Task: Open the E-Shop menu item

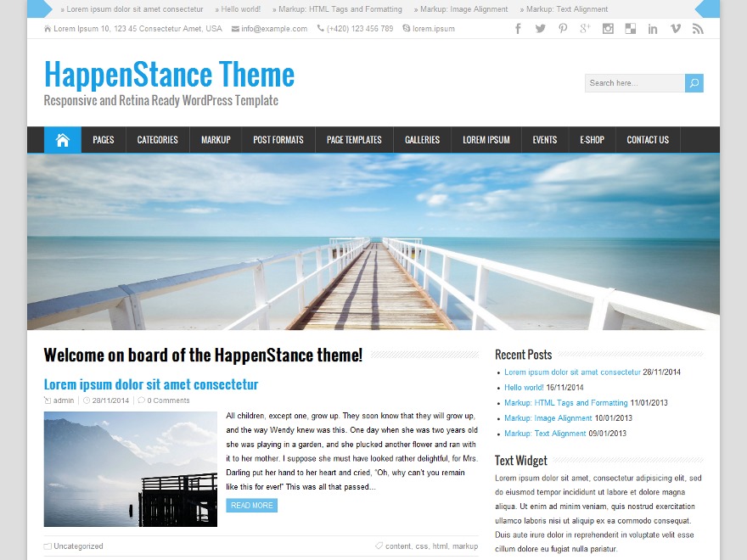Action: click(x=593, y=140)
